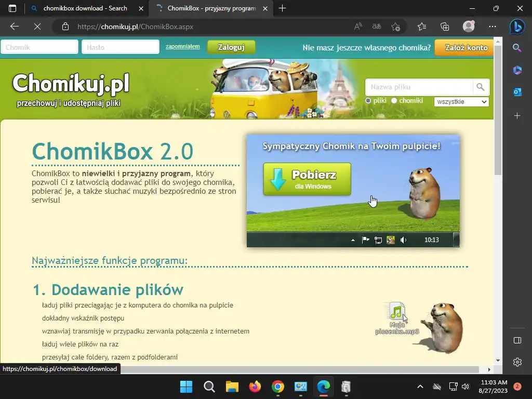Select the 'chomiki' radio button
Screen dimensions: 532x399
[x=394, y=101]
